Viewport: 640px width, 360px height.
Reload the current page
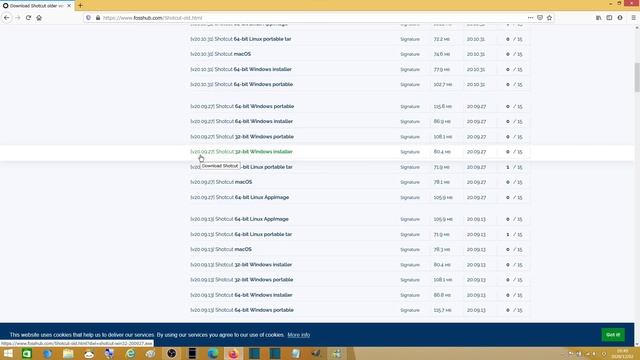tap(28, 18)
